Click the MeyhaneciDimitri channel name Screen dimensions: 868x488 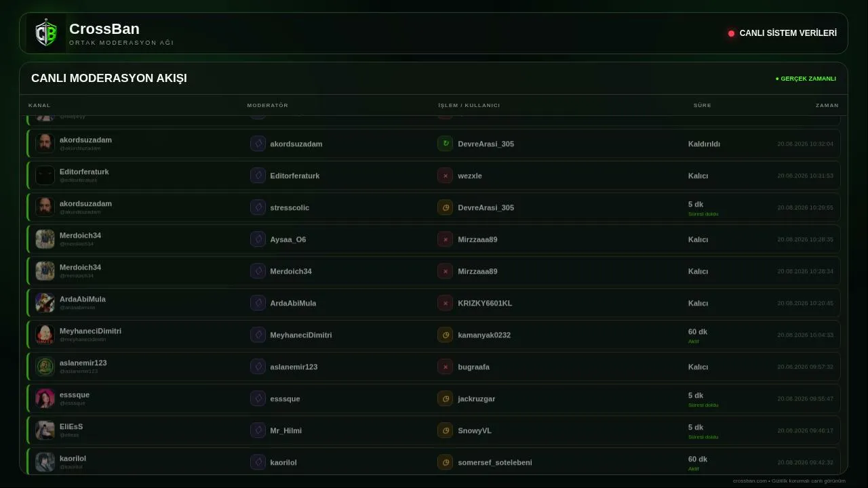90,331
